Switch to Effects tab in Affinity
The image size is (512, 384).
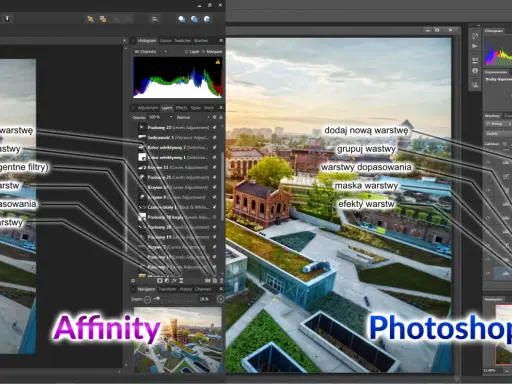tap(181, 108)
